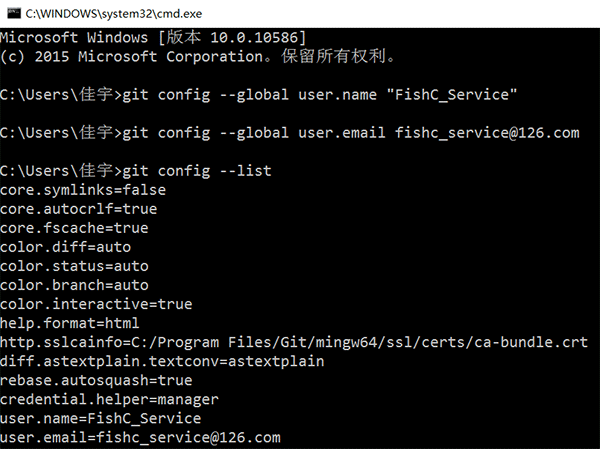Click the git config --global user.email command

349,133
